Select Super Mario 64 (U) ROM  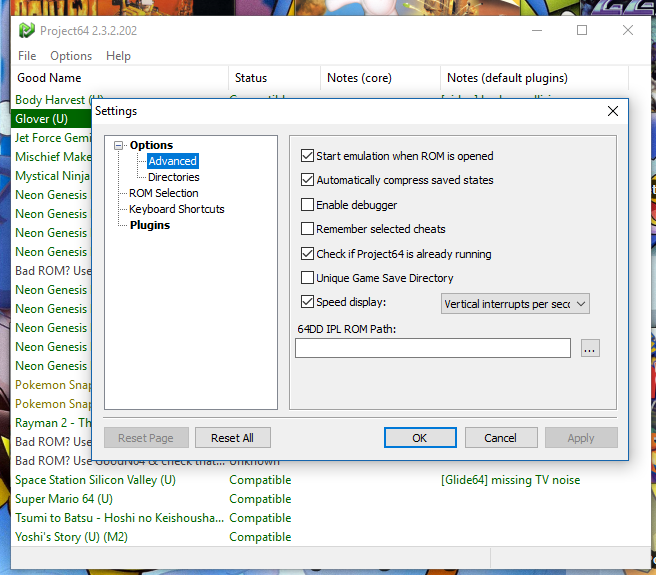click(64, 499)
